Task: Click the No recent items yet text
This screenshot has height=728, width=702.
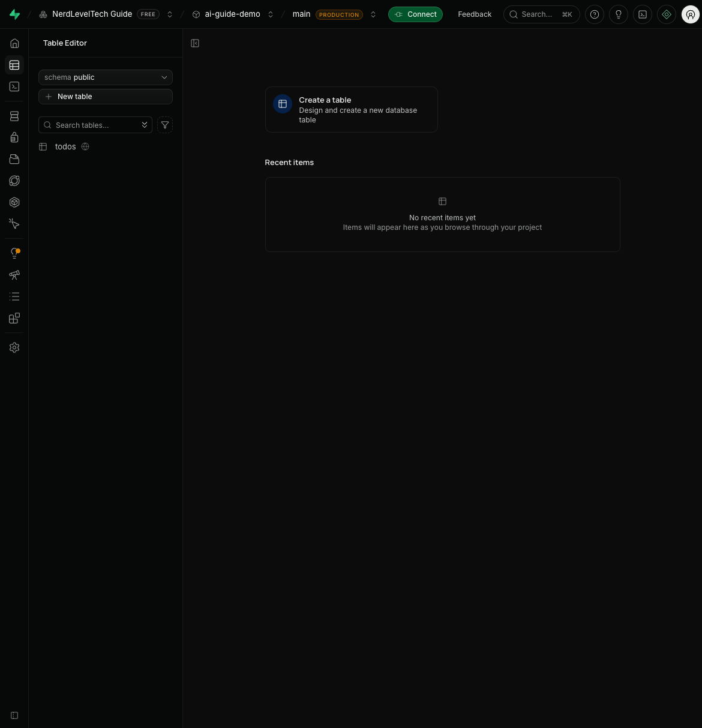Action: pyautogui.click(x=443, y=218)
